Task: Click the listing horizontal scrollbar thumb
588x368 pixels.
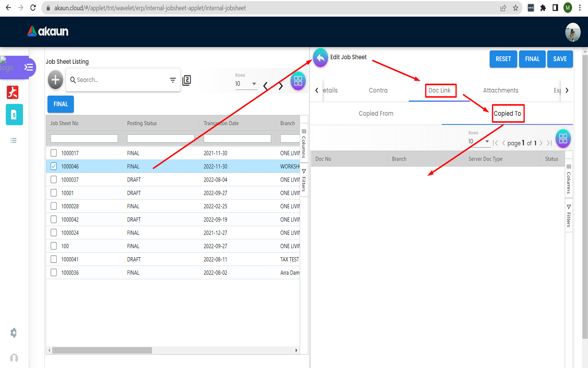Action: [x=102, y=350]
